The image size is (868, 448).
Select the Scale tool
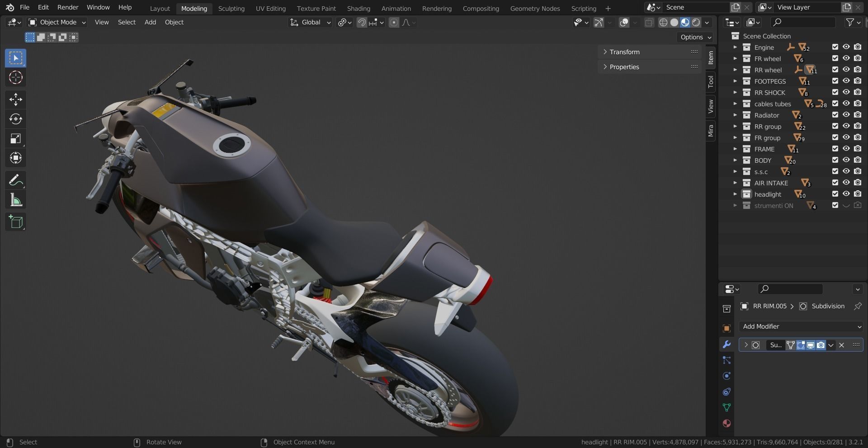(16, 138)
